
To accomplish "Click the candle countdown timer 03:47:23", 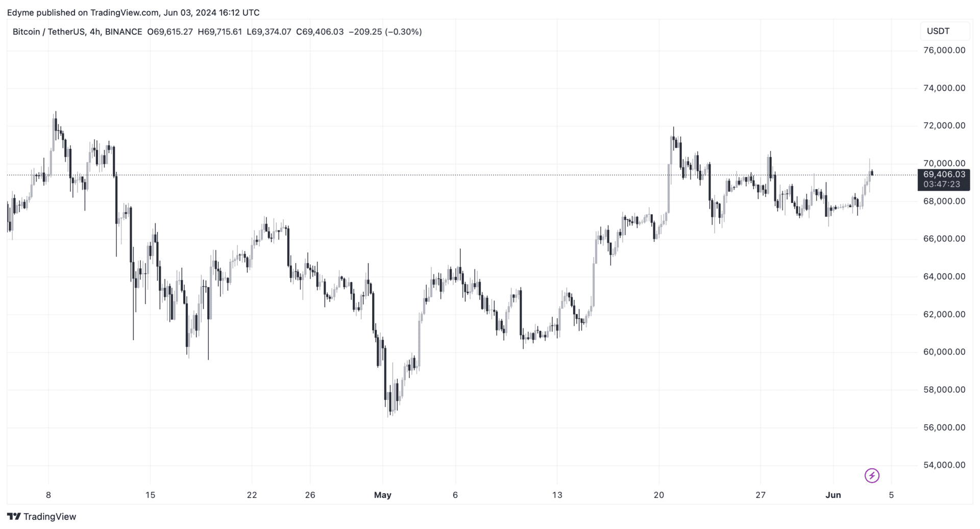I will [x=942, y=184].
